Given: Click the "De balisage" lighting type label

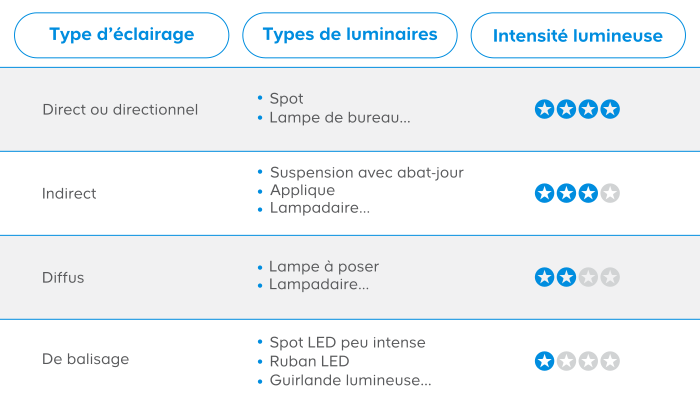Looking at the screenshot, I should (x=86, y=359).
